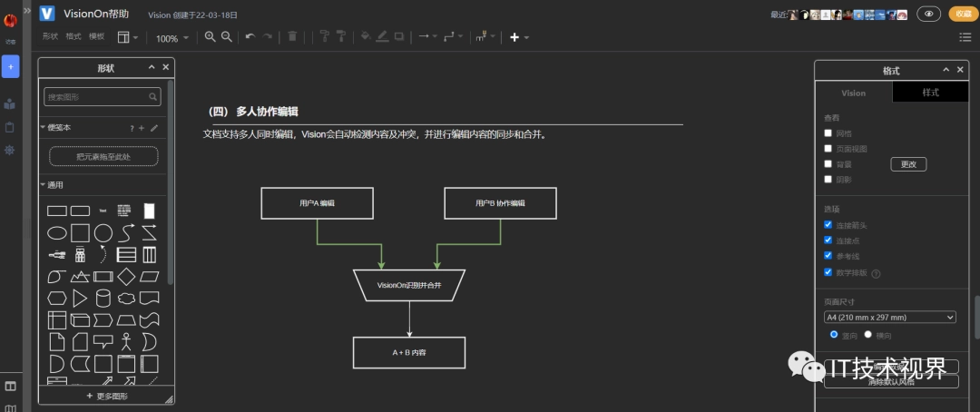Screen dimensions: 980x412
Task: Click the line color pencil icon
Action: 383,37
